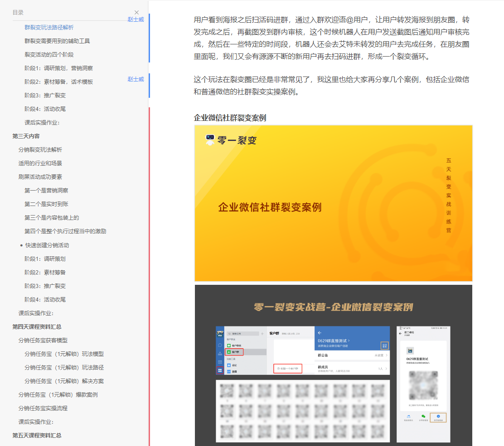This screenshot has height=446, width=504.
Task: Close the 目录 table of contents panel
Action: (x=136, y=13)
